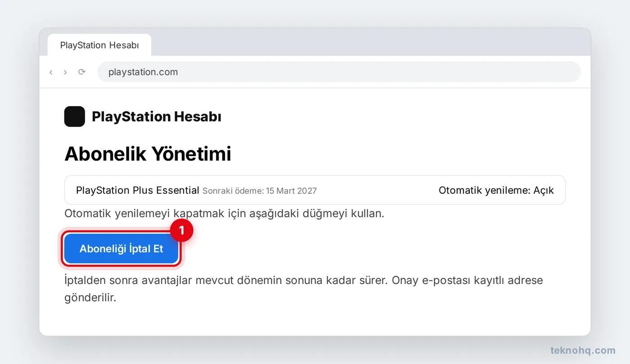630x364 pixels.
Task: Click the Sonraki ödeme: 15 Mart 2027 text
Action: click(x=260, y=191)
